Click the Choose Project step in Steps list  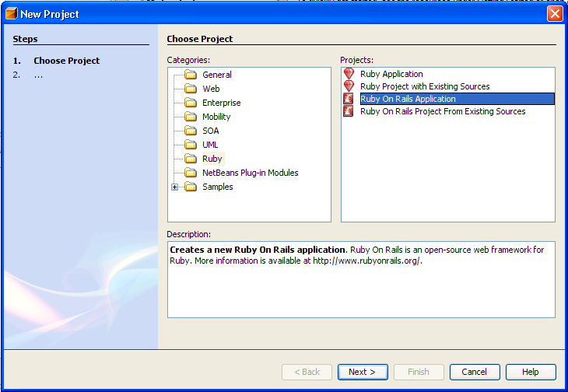click(x=67, y=61)
